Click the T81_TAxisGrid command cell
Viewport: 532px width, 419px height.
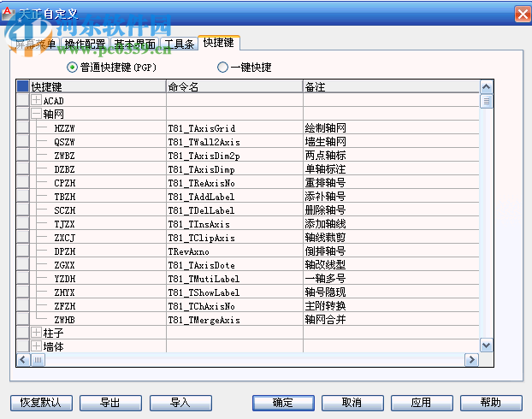[x=234, y=128]
